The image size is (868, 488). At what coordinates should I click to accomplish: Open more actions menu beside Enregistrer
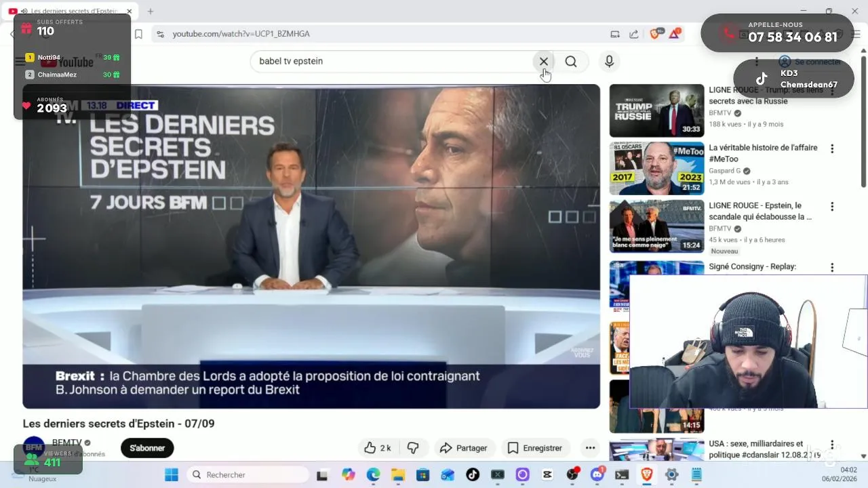[x=590, y=448]
